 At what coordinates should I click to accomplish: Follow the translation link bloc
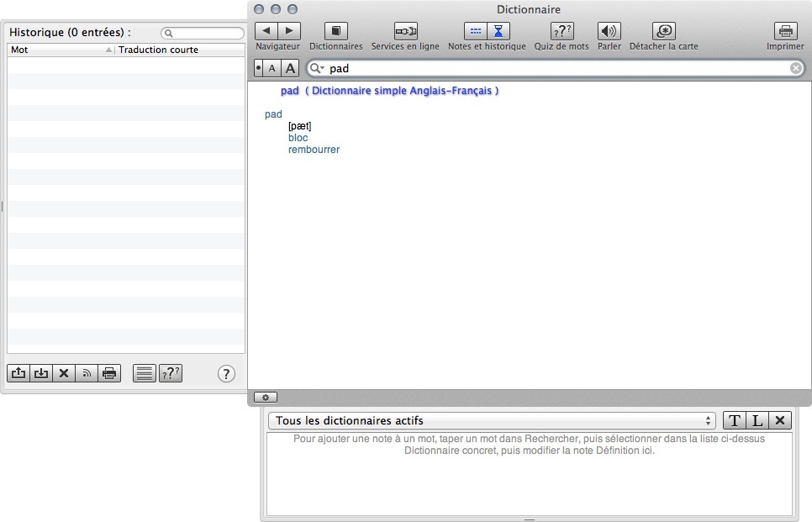point(298,138)
